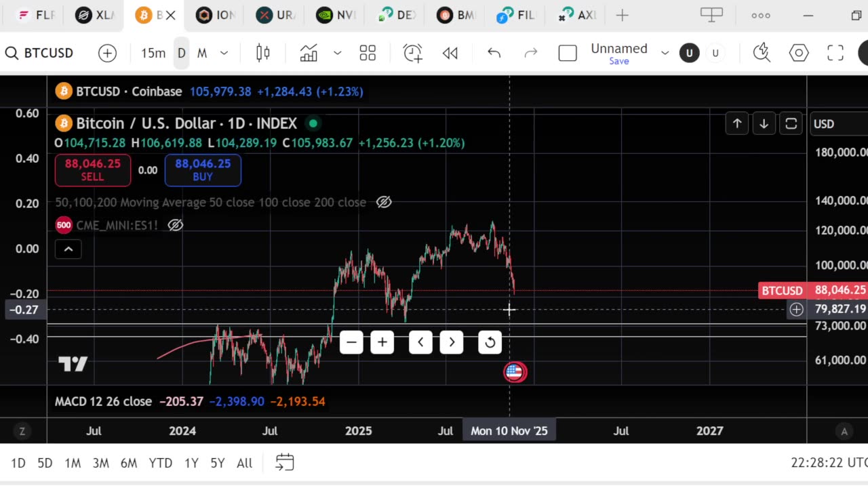Image resolution: width=868 pixels, height=488 pixels.
Task: Click the dark U user avatar
Action: tap(690, 53)
